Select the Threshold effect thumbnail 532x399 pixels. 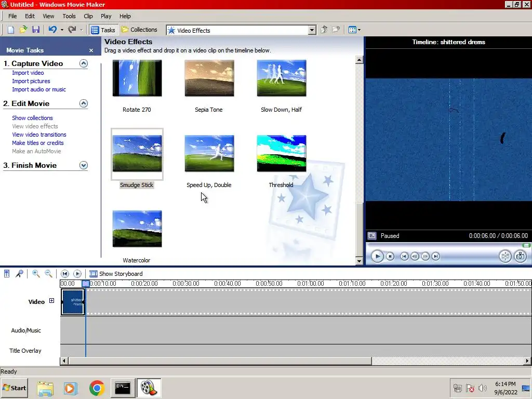pos(282,153)
